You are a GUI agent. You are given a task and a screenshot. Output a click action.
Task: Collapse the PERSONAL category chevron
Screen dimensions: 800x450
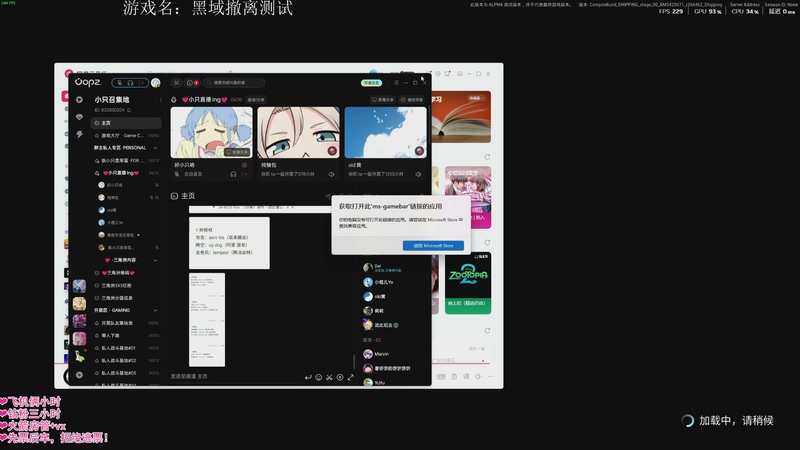(155, 148)
